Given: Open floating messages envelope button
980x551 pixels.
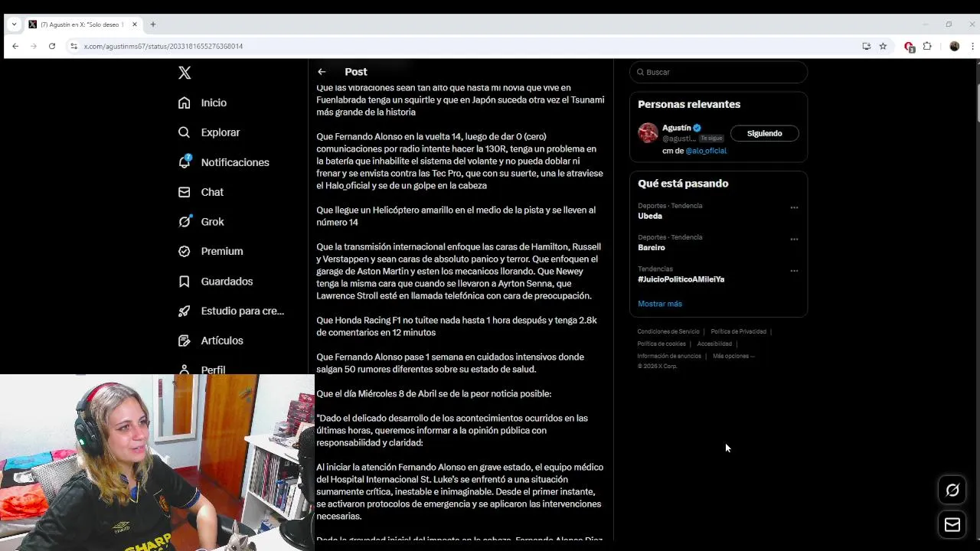Looking at the screenshot, I should point(952,524).
